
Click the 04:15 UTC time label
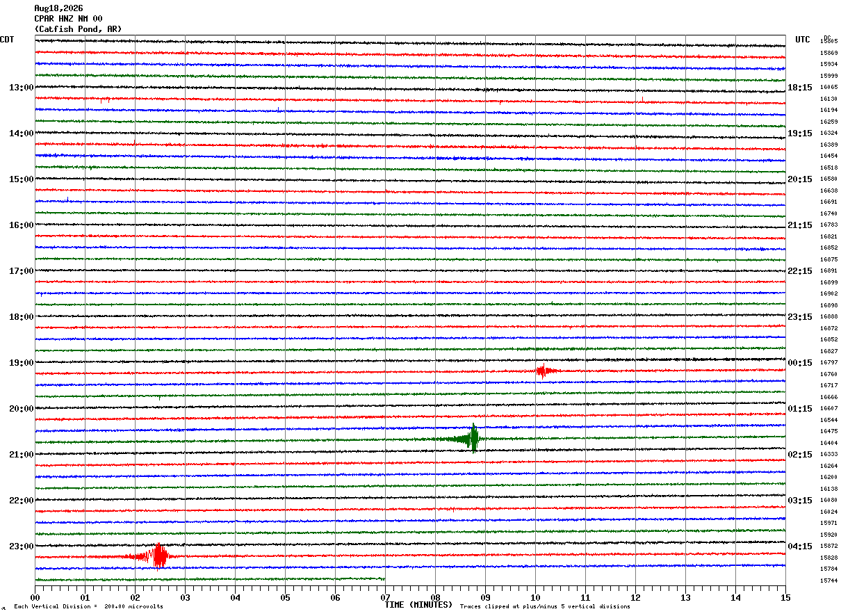pos(799,546)
